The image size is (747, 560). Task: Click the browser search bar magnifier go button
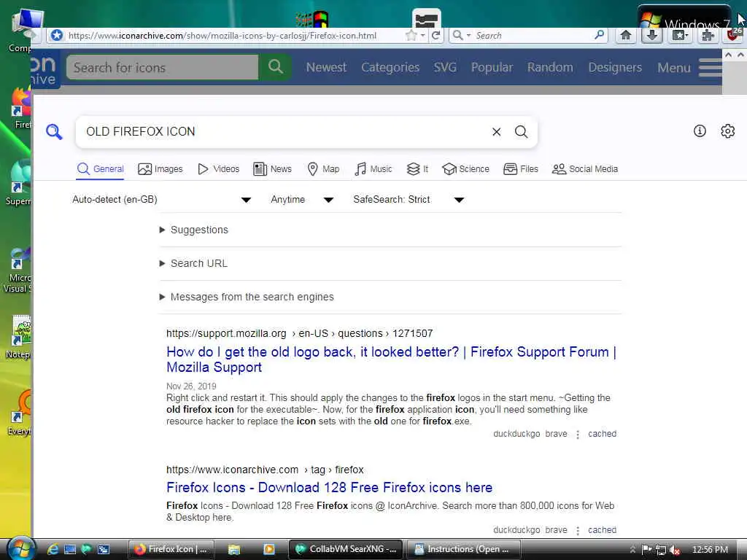[600, 35]
